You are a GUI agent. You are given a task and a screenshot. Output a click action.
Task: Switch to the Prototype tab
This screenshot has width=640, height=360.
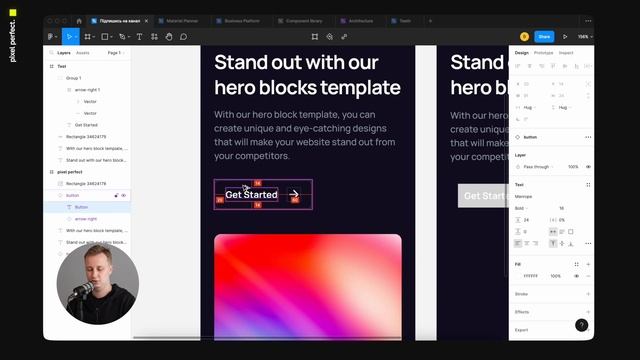click(543, 53)
